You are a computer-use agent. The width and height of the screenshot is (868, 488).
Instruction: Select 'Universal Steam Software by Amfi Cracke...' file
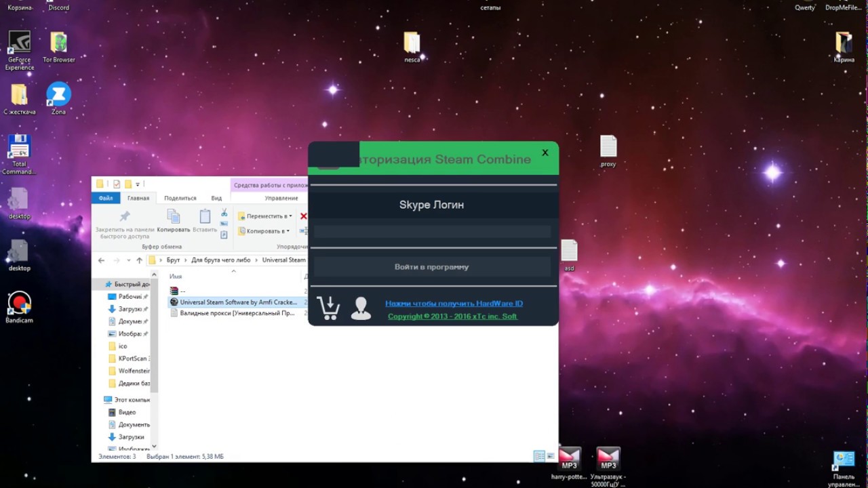click(237, 302)
